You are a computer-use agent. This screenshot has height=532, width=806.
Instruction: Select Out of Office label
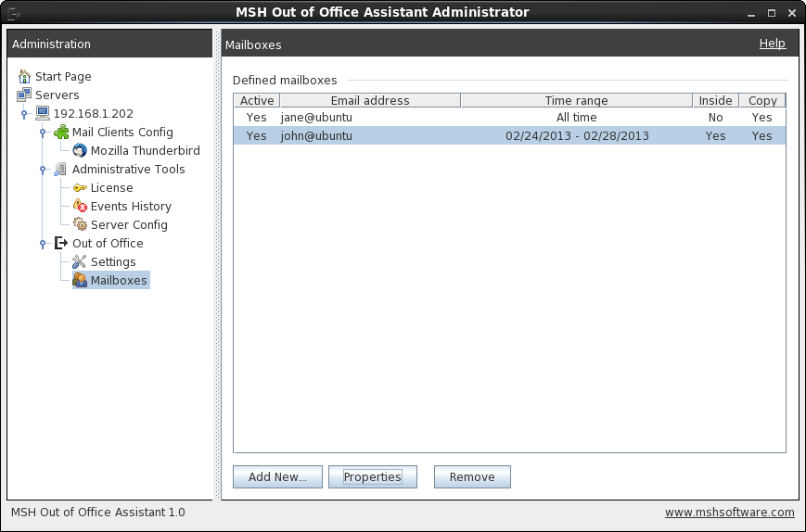tap(108, 243)
